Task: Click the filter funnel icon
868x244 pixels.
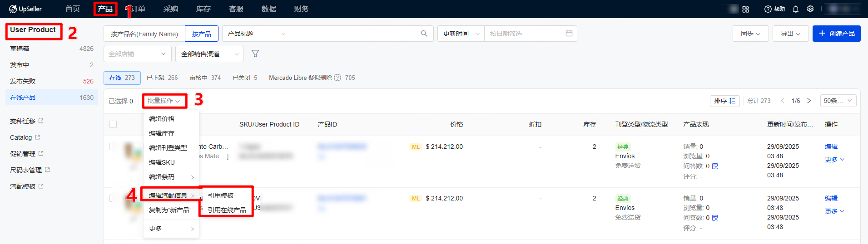Action: click(x=255, y=54)
